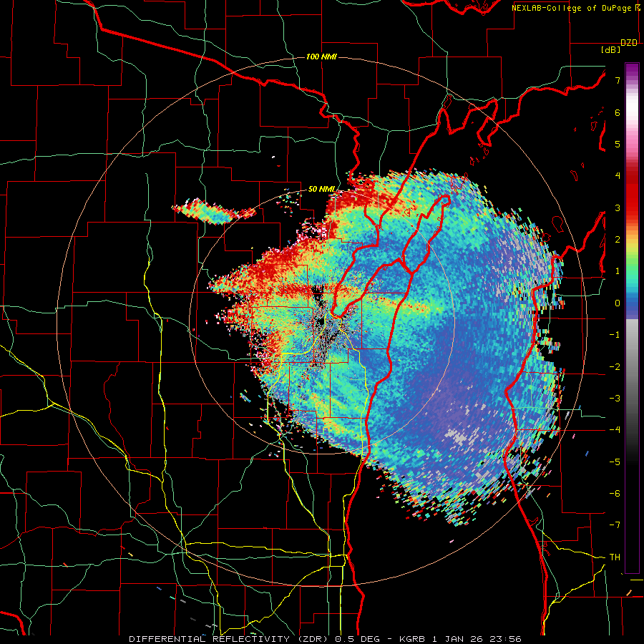Click the -7 value on the colorbar scale

click(615, 525)
